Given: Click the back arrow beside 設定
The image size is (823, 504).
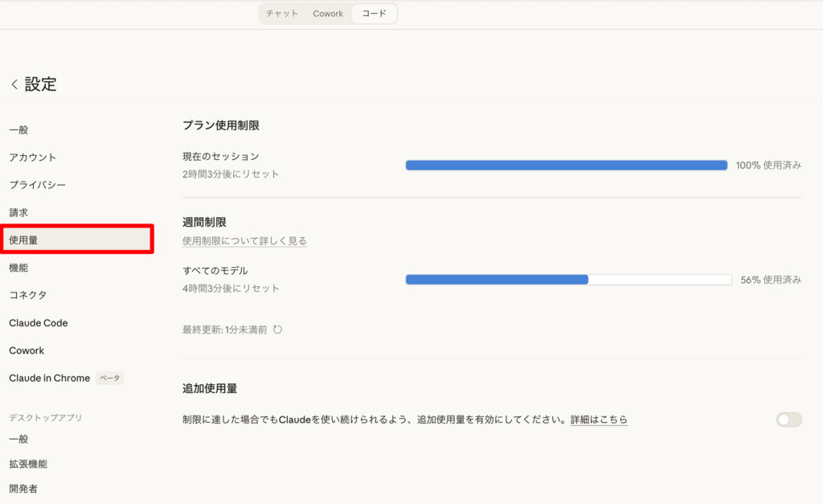Looking at the screenshot, I should [14, 84].
